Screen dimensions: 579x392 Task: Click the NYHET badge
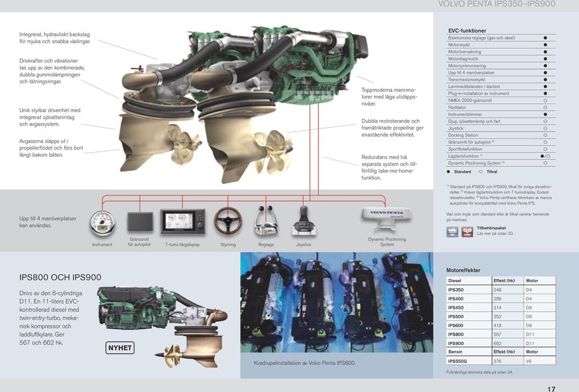click(x=119, y=348)
